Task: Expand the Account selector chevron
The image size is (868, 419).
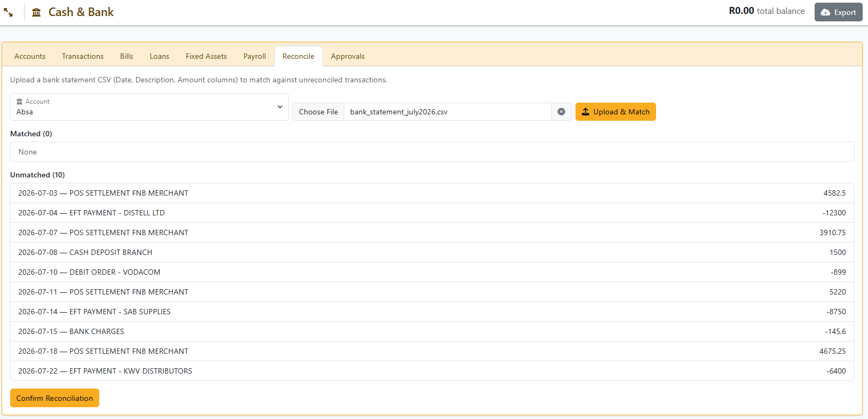Action: (x=280, y=107)
